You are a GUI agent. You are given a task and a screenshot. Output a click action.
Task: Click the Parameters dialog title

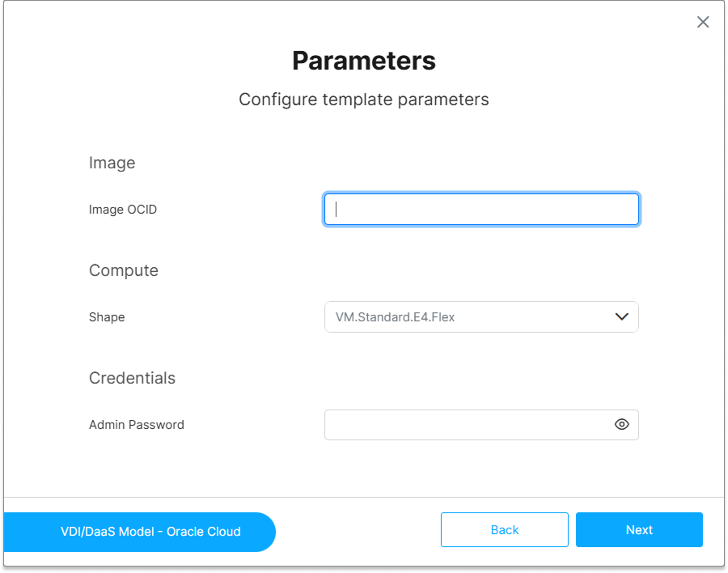[364, 61]
